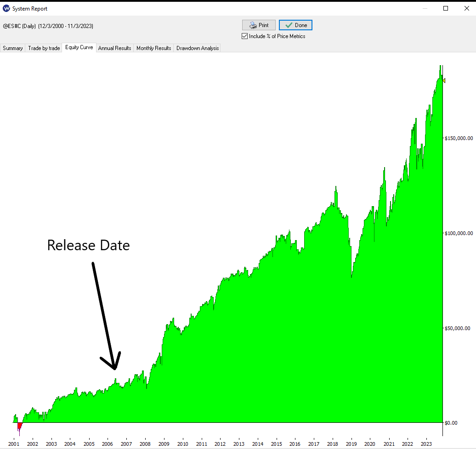Click the 2016 year label

(295, 444)
